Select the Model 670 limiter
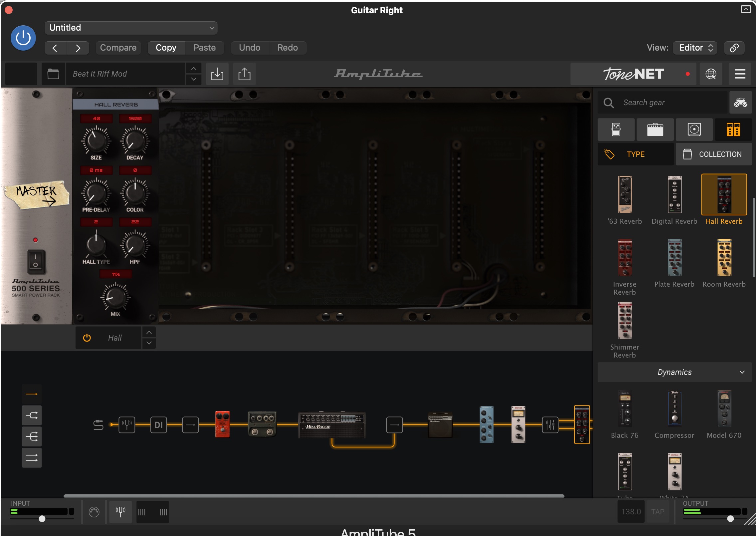756x536 pixels. click(x=724, y=414)
